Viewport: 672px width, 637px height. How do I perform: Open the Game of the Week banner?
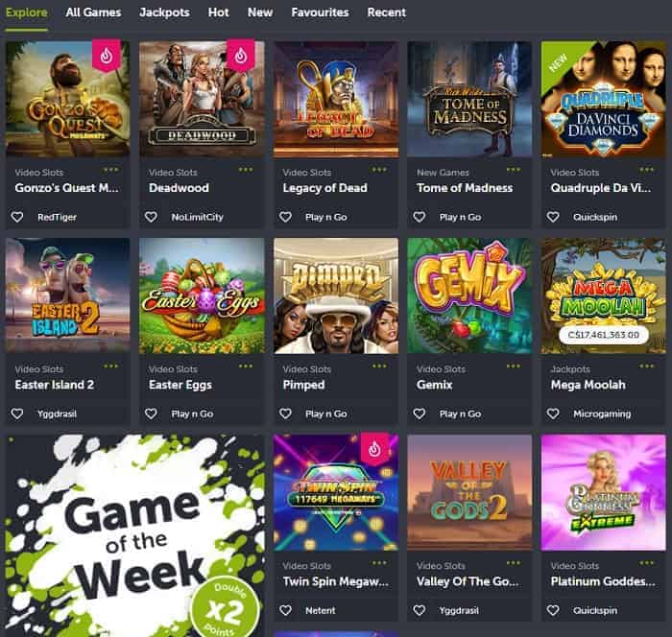(x=135, y=535)
